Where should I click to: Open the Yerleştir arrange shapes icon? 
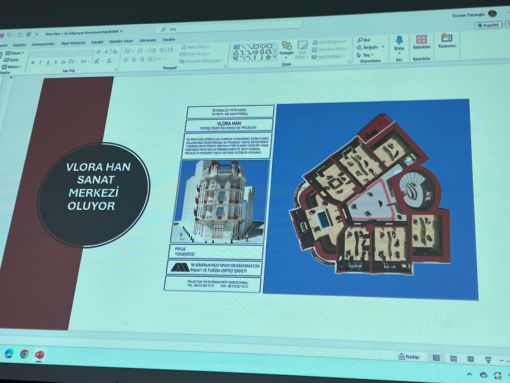click(286, 45)
